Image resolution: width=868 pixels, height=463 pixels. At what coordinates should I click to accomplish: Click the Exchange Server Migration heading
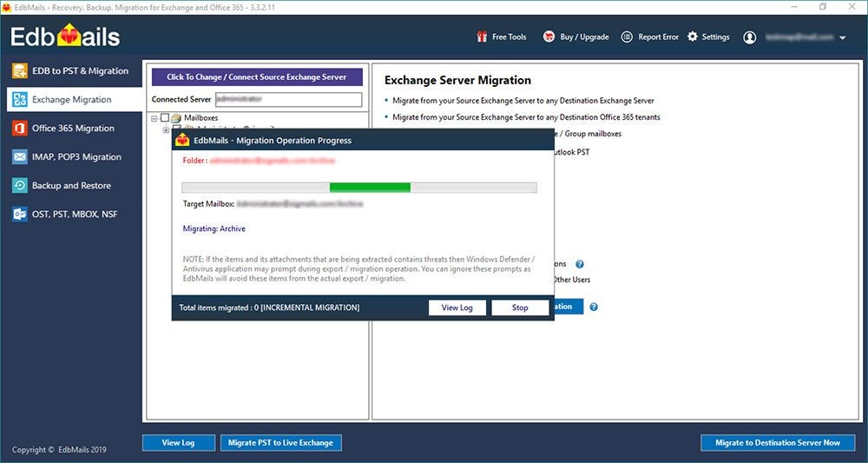point(457,80)
